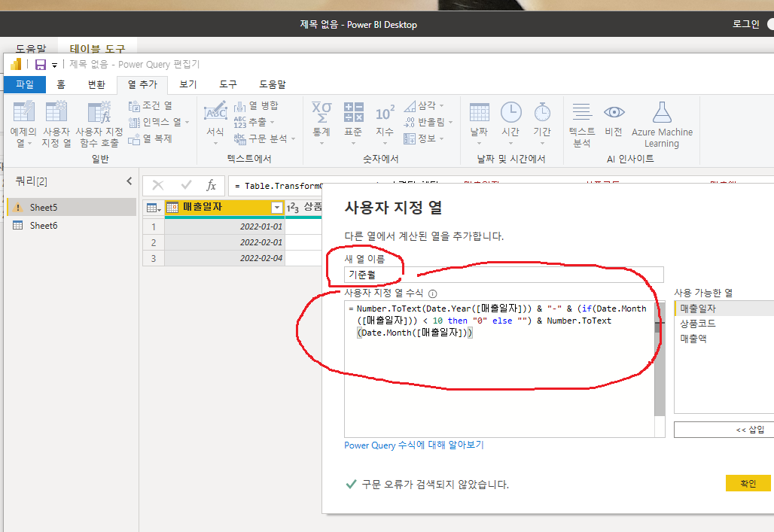This screenshot has width=774, height=532.
Task: Click inside the custom column formula box
Action: pos(499,368)
